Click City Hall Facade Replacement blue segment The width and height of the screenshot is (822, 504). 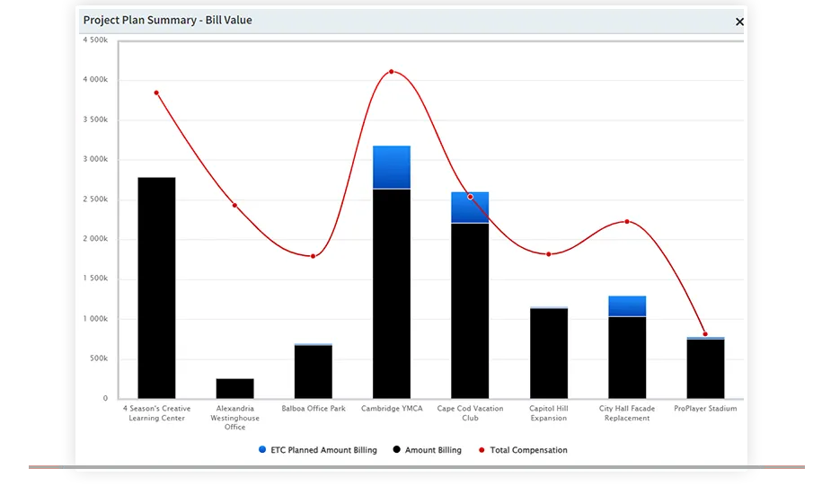627,305
